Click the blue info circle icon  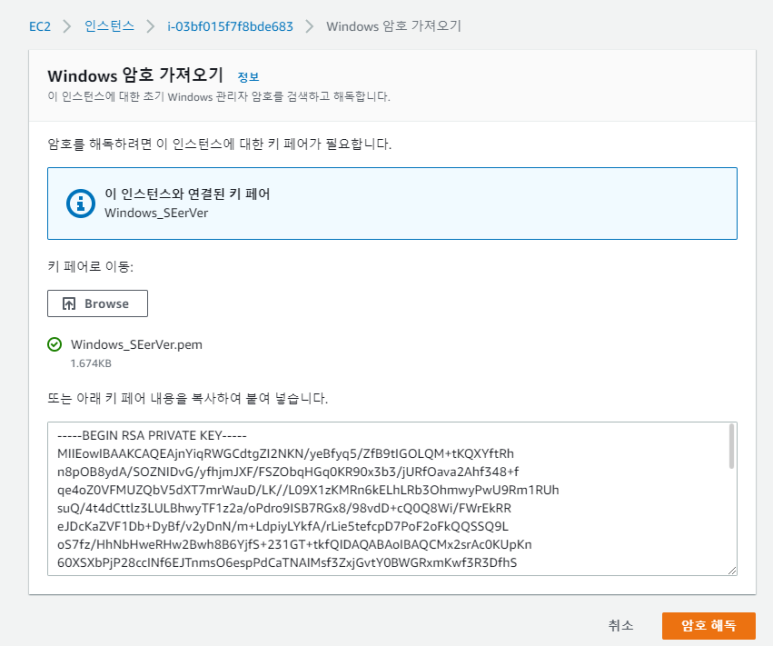tap(80, 203)
